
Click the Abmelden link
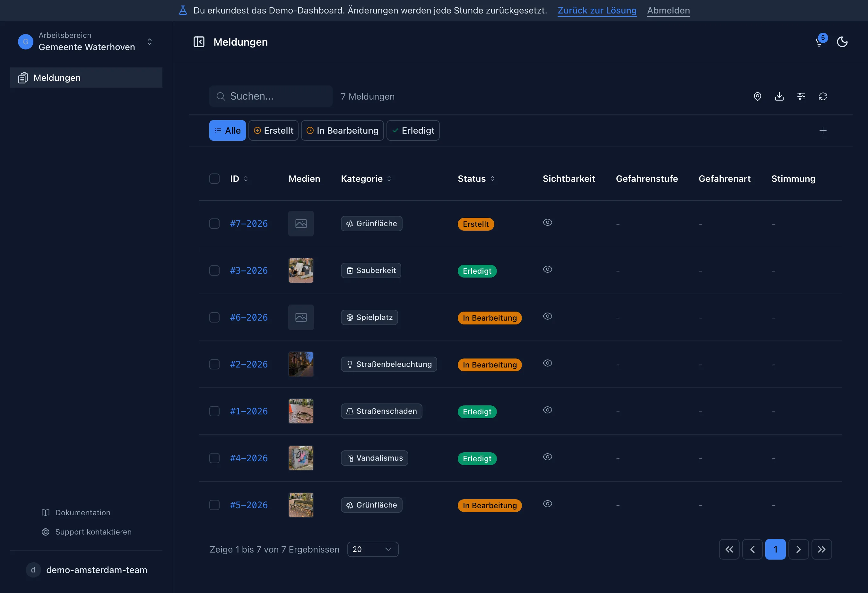coord(669,11)
